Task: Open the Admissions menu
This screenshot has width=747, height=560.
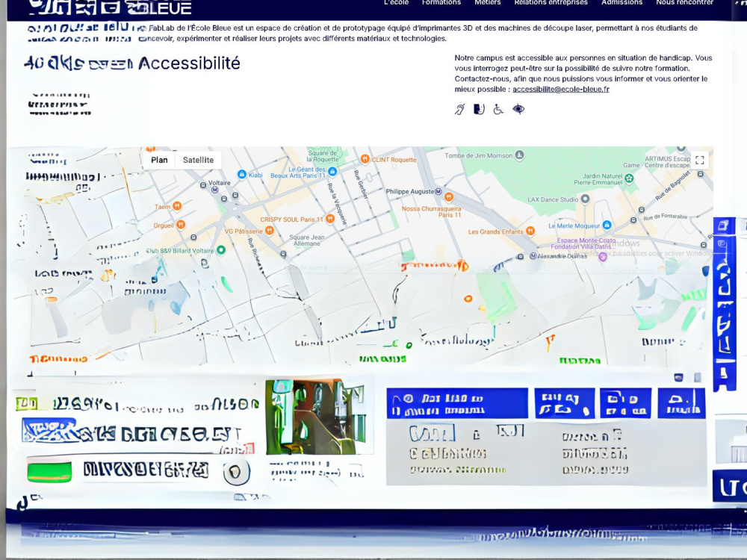Action: (622, 2)
